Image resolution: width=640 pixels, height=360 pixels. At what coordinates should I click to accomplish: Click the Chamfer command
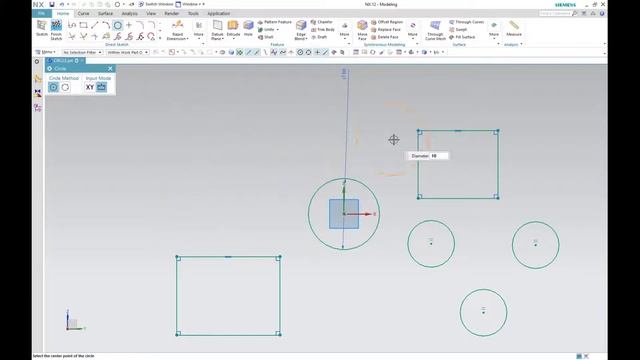point(322,22)
